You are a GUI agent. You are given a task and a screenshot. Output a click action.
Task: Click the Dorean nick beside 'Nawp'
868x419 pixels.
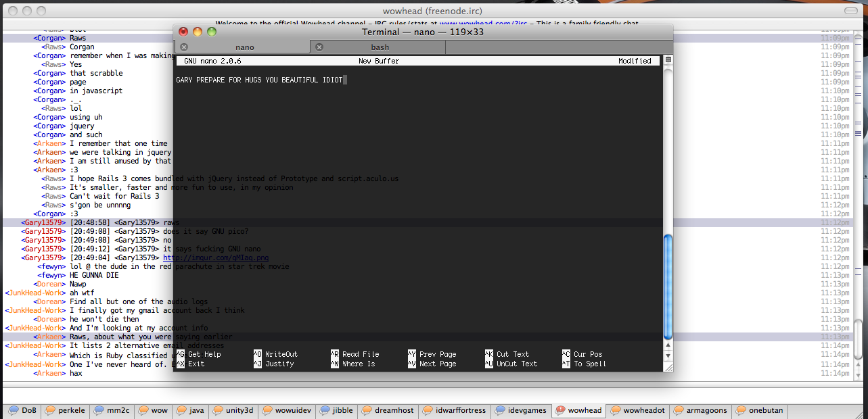tap(49, 284)
